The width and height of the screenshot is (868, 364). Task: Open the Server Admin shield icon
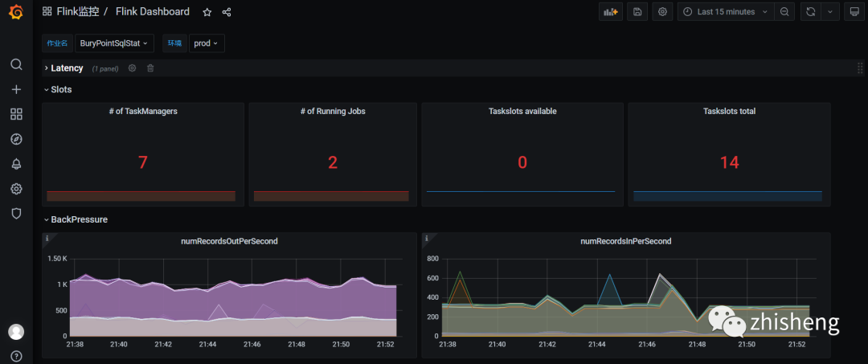click(17, 213)
